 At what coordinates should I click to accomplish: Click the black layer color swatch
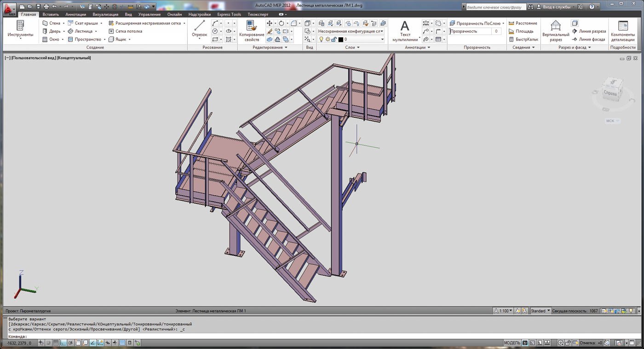(341, 40)
